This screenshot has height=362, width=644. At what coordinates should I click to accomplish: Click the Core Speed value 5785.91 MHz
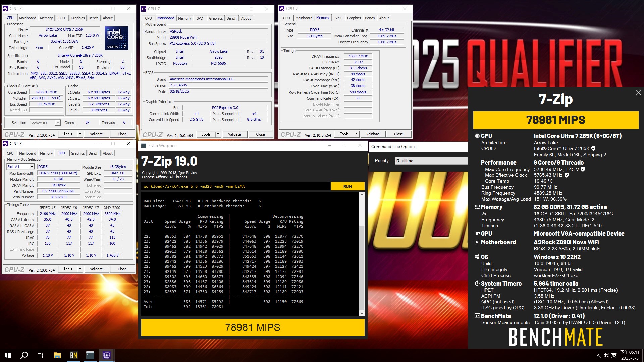46,92
